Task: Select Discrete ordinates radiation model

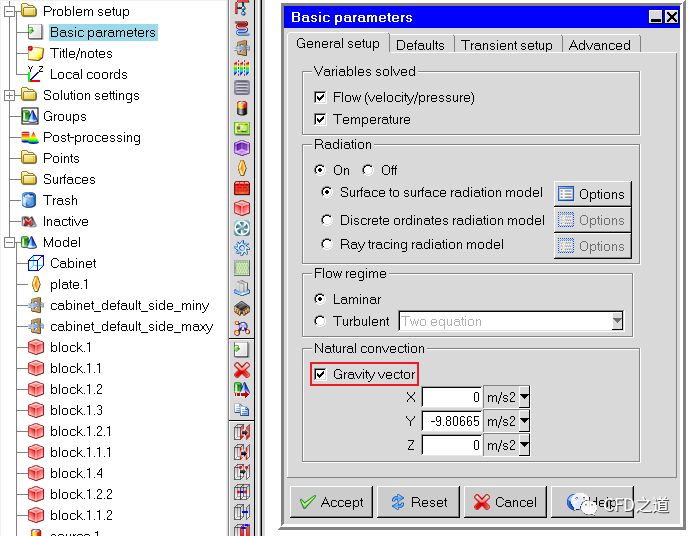Action: (327, 220)
